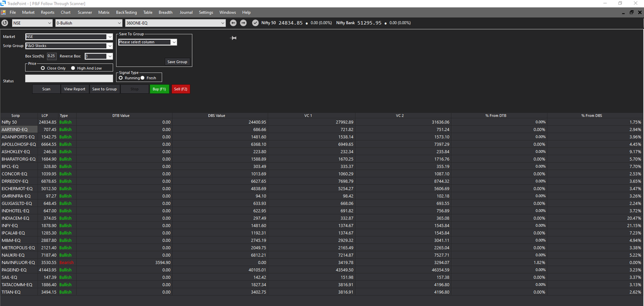Open the Matrix menu
This screenshot has height=306, width=644.
click(104, 12)
